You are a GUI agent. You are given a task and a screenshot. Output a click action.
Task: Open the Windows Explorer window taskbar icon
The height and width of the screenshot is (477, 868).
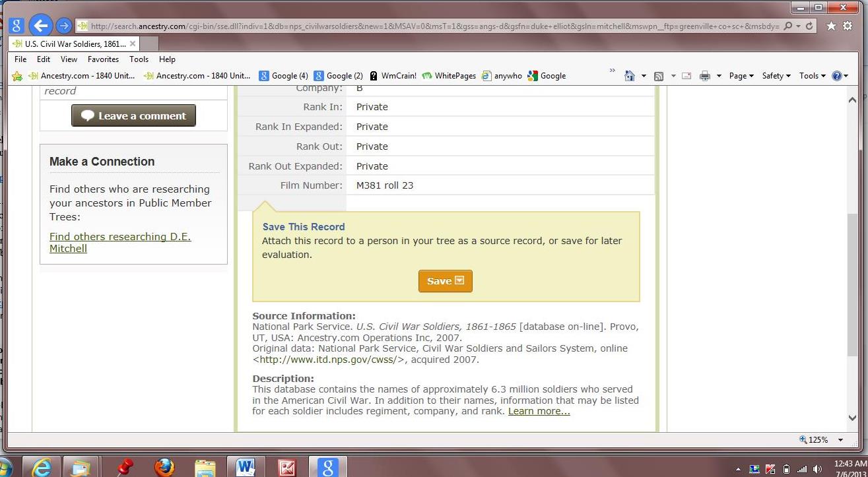(81, 467)
